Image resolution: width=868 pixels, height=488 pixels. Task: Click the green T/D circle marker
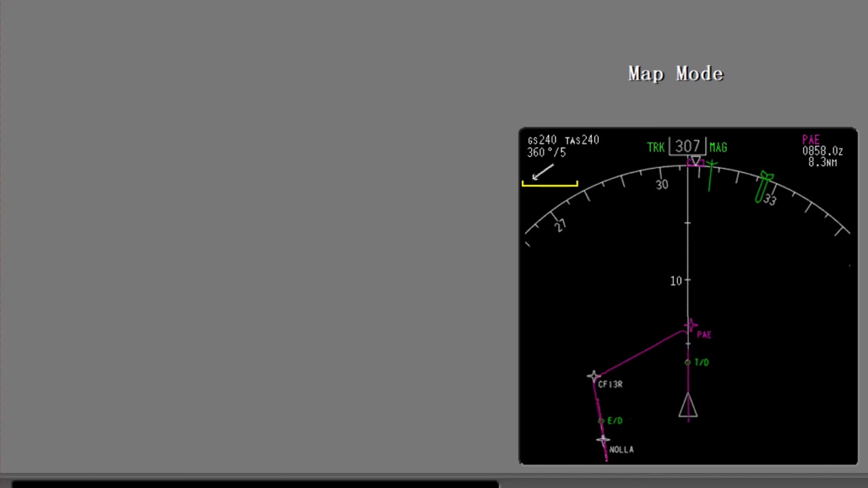coord(688,363)
